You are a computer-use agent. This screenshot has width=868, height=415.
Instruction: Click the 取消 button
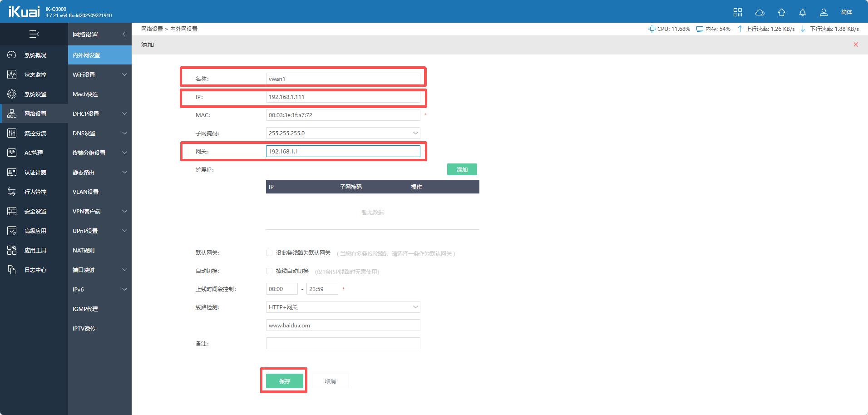click(330, 381)
